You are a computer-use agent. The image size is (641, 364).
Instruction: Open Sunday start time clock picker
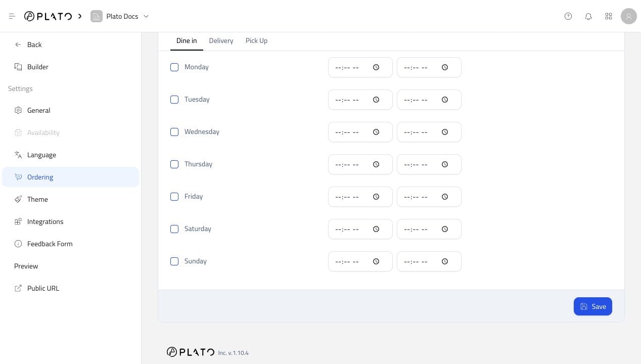[x=376, y=261]
